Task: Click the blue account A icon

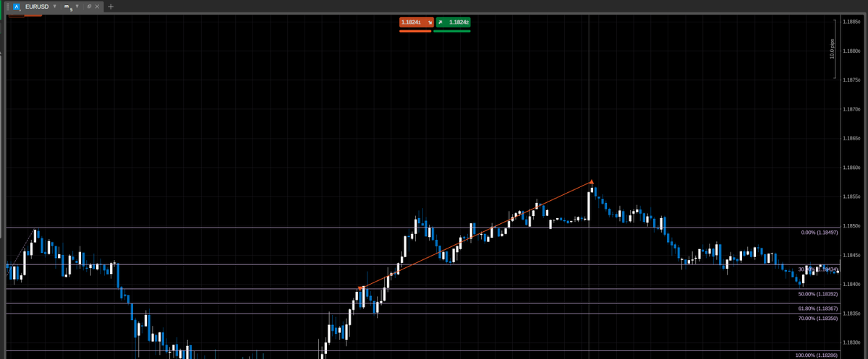Action: (17, 7)
